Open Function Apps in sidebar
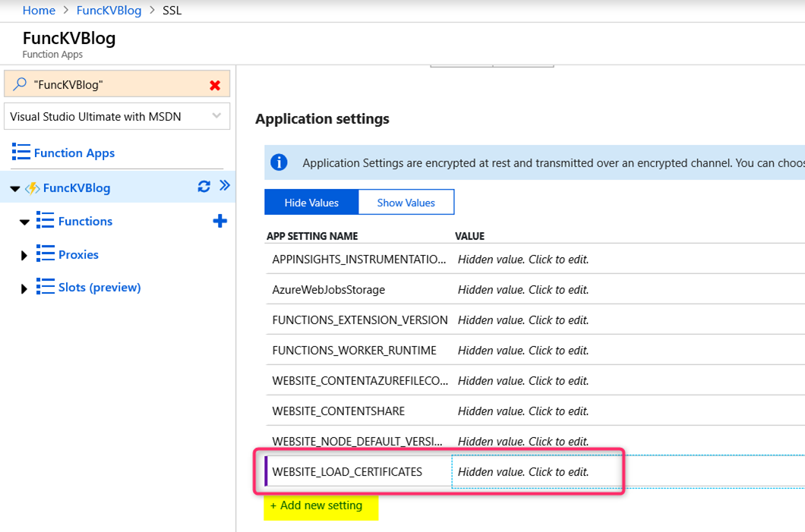Screen dimensions: 805x532 (x=74, y=153)
